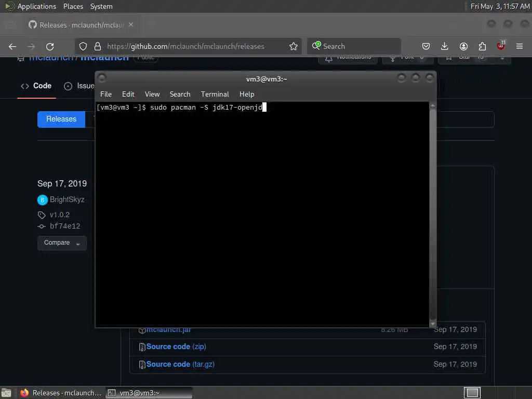Click the terminal scrollbar up arrow
The height and width of the screenshot is (399, 532).
[433, 106]
